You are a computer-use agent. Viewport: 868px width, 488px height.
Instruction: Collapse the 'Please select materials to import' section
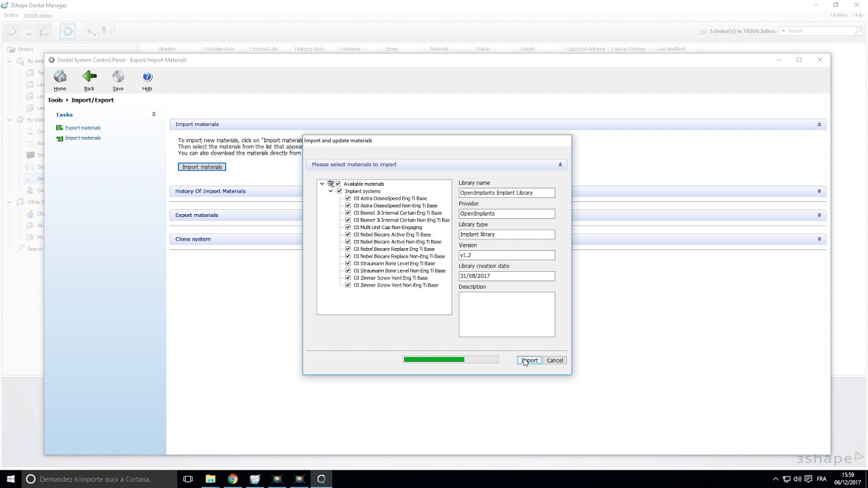[x=560, y=165]
